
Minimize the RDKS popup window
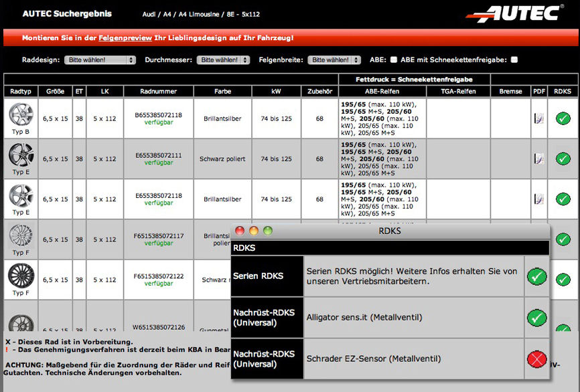tap(254, 231)
